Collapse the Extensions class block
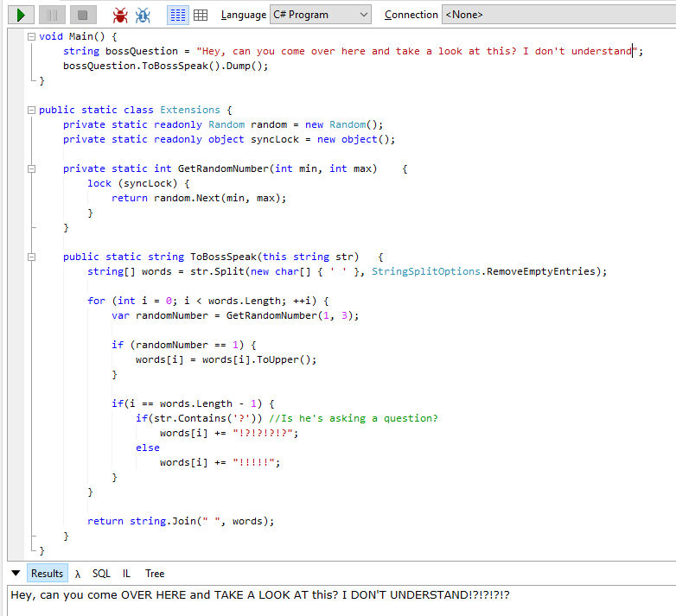The width and height of the screenshot is (676, 616). click(31, 111)
